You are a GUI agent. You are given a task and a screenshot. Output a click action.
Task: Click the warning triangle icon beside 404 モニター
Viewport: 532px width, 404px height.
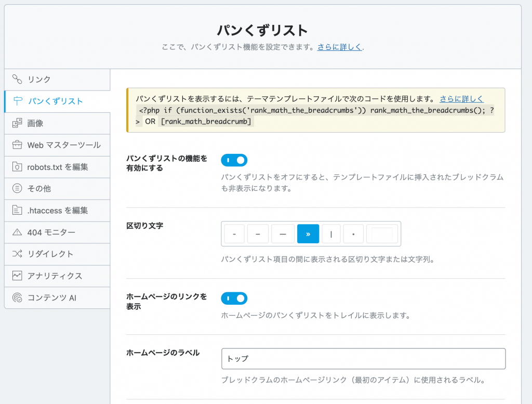tap(17, 232)
